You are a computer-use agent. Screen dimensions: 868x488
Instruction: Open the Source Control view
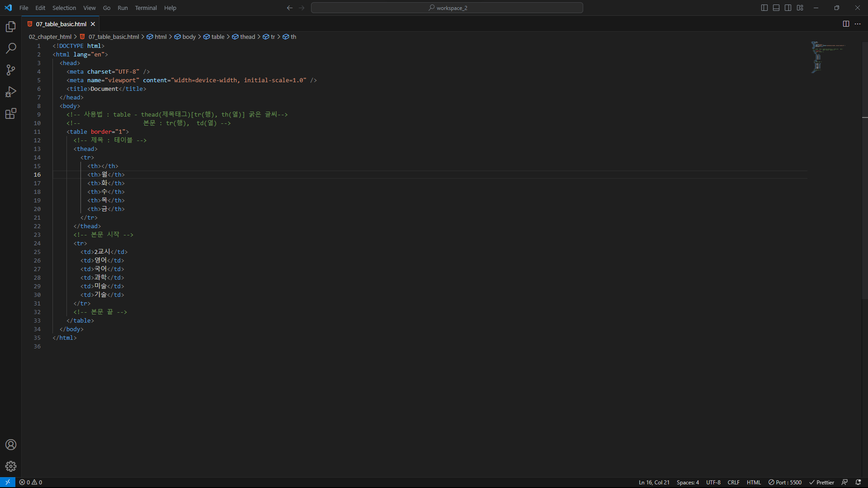[11, 70]
